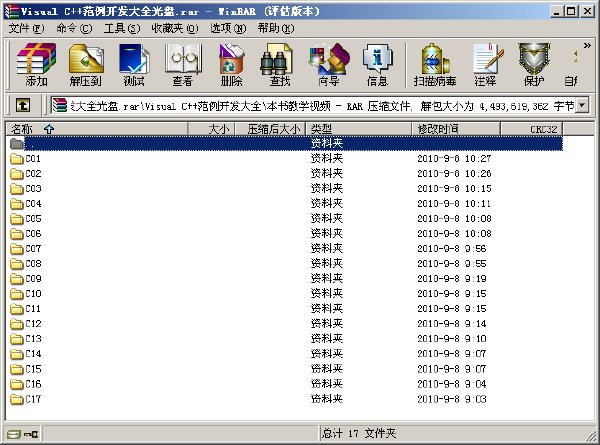This screenshot has width=600, height=445.
Task: Select the C06 folder icon
Action: coord(16,234)
